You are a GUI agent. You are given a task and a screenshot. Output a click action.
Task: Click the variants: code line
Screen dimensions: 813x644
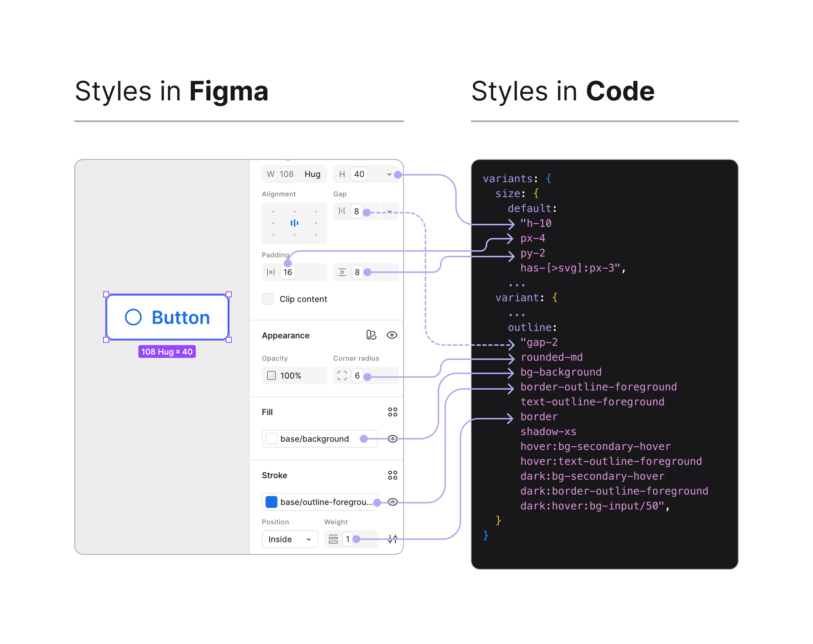click(517, 179)
